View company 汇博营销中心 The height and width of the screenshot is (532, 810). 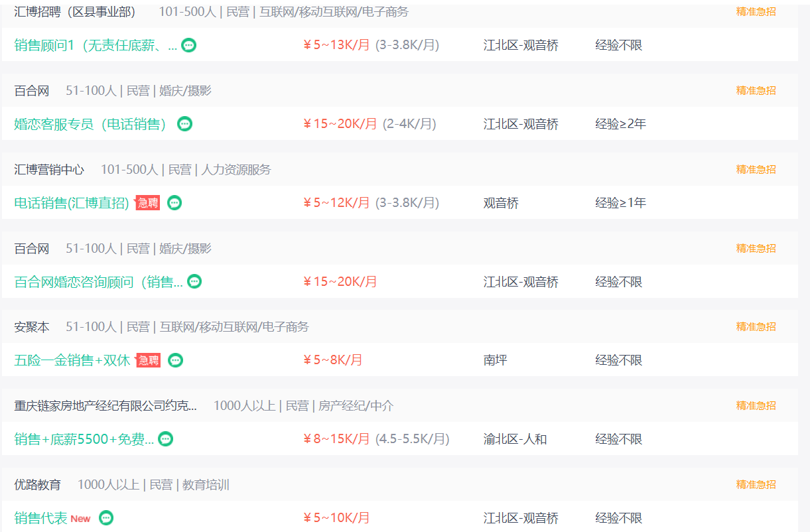pos(49,170)
